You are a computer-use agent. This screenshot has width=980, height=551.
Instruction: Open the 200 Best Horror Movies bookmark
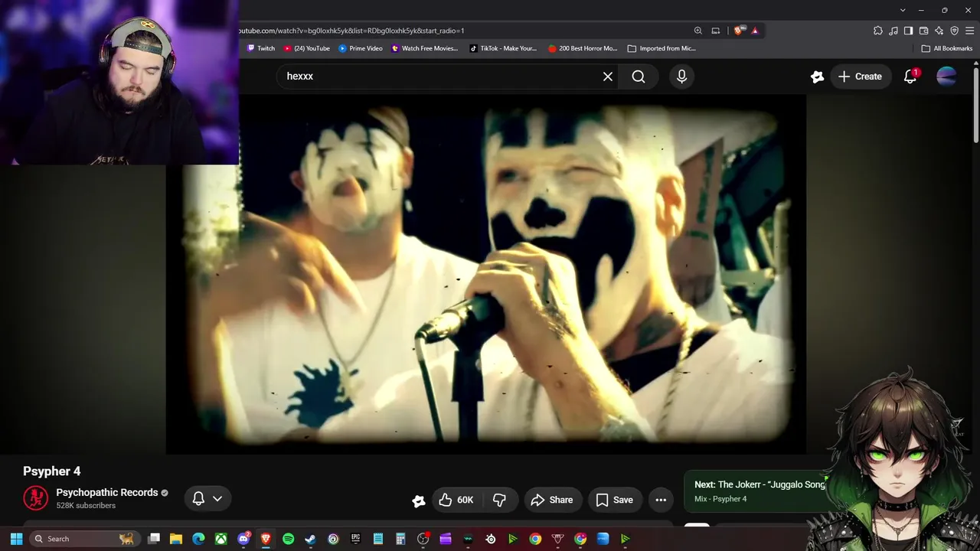coord(583,48)
